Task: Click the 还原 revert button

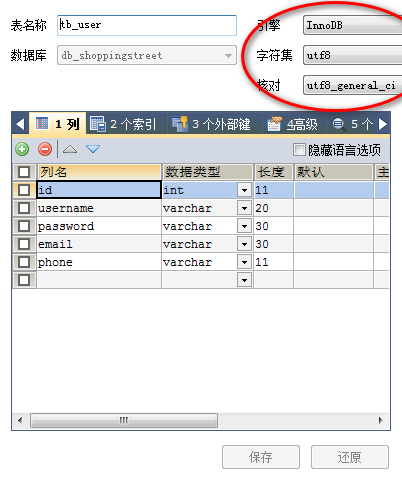Action: point(350,457)
